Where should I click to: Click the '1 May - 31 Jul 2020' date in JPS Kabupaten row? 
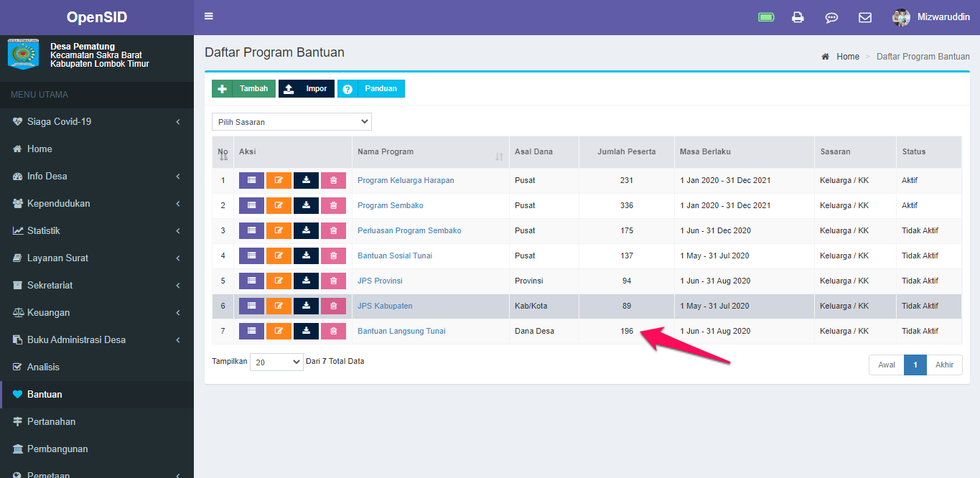click(x=714, y=306)
